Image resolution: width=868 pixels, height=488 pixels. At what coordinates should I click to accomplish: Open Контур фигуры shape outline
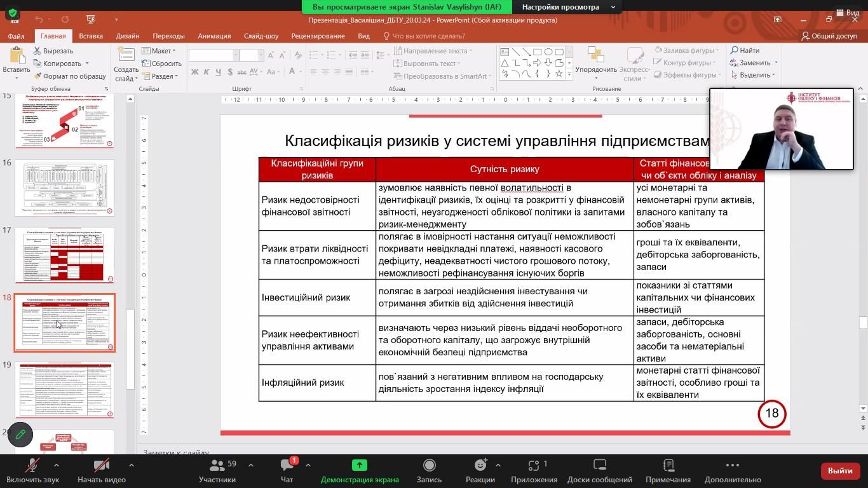(x=685, y=63)
